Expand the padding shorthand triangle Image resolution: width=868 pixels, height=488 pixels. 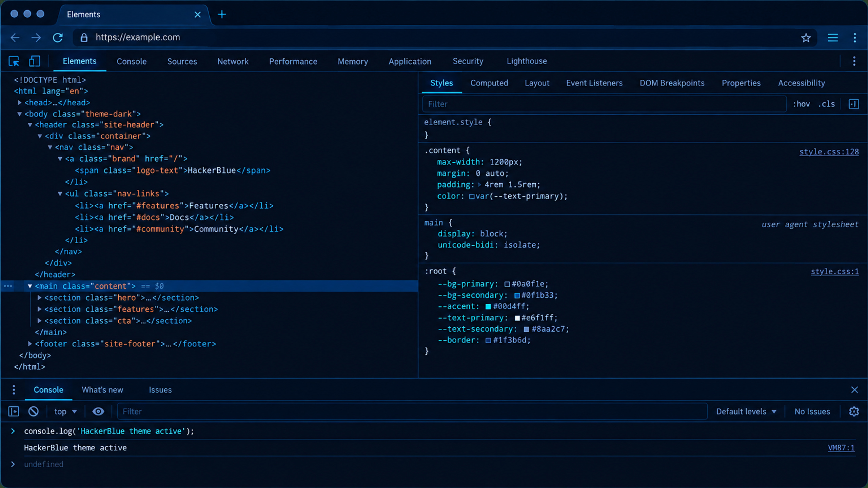tap(479, 185)
